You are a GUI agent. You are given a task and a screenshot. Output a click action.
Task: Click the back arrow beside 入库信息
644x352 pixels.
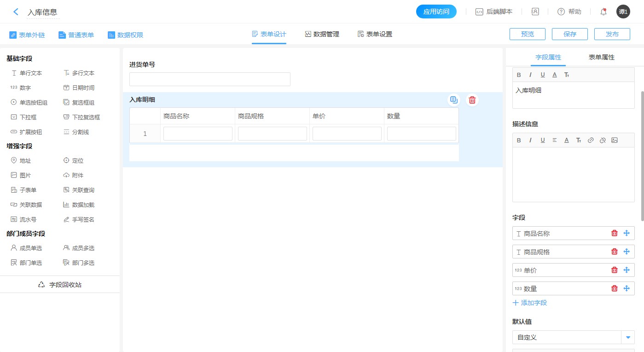pos(16,12)
